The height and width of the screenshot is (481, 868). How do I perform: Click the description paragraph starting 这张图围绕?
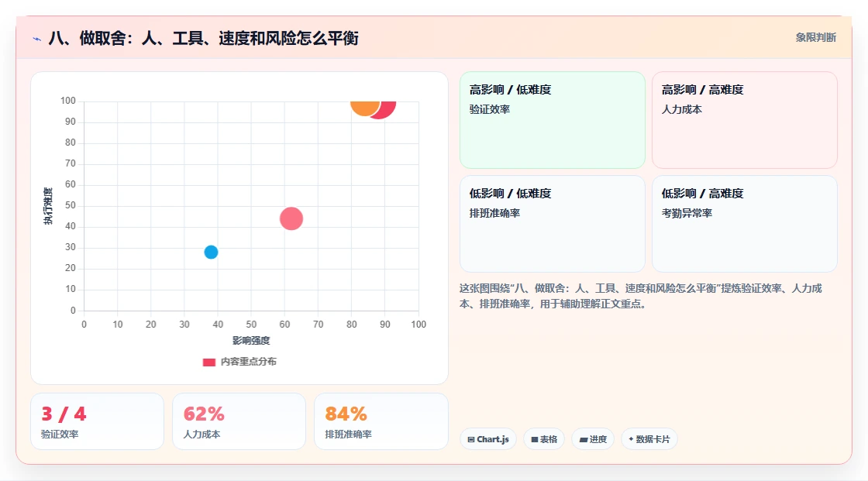coord(640,296)
